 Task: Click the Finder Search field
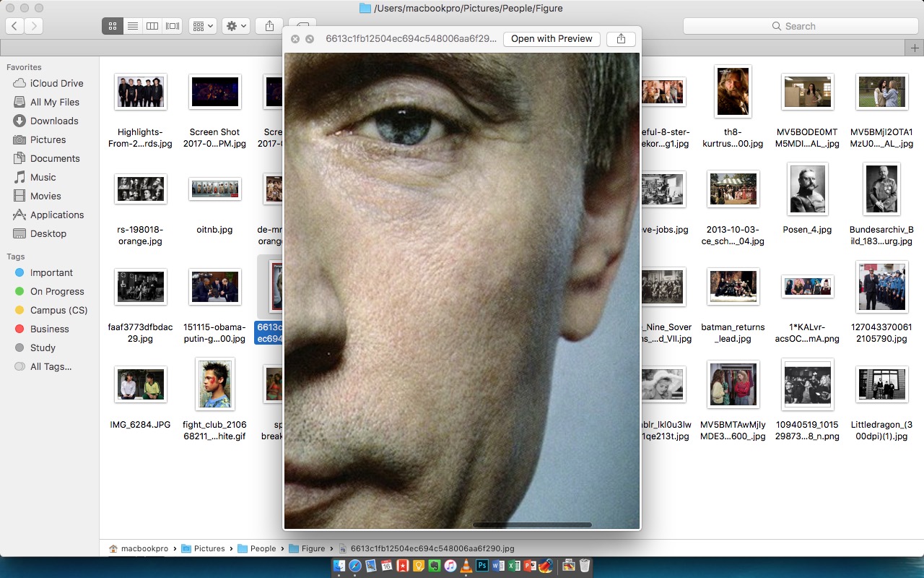(800, 26)
